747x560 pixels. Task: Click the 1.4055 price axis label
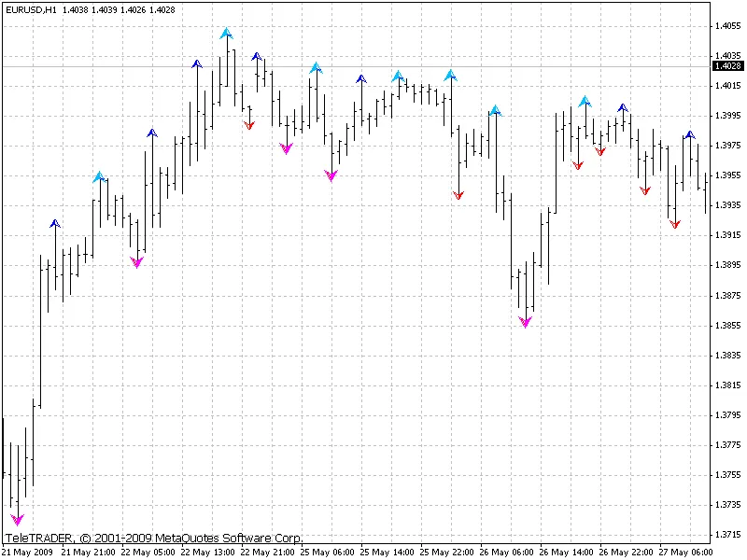point(726,26)
